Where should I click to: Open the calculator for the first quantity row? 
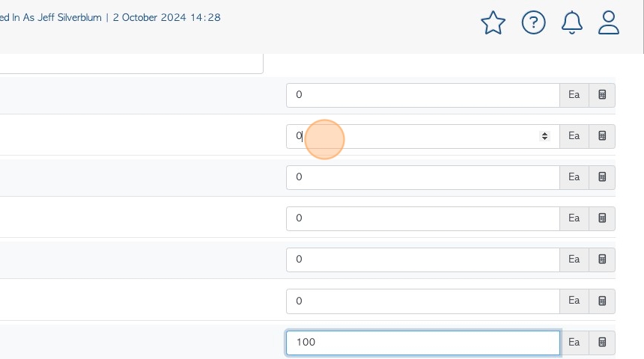pyautogui.click(x=602, y=95)
